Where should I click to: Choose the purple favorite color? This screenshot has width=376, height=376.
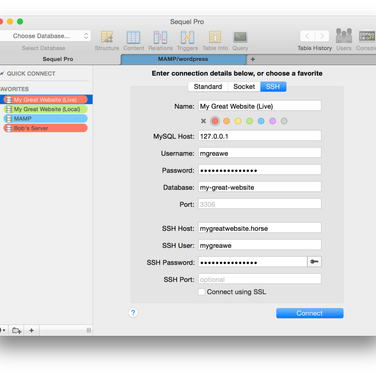point(272,121)
